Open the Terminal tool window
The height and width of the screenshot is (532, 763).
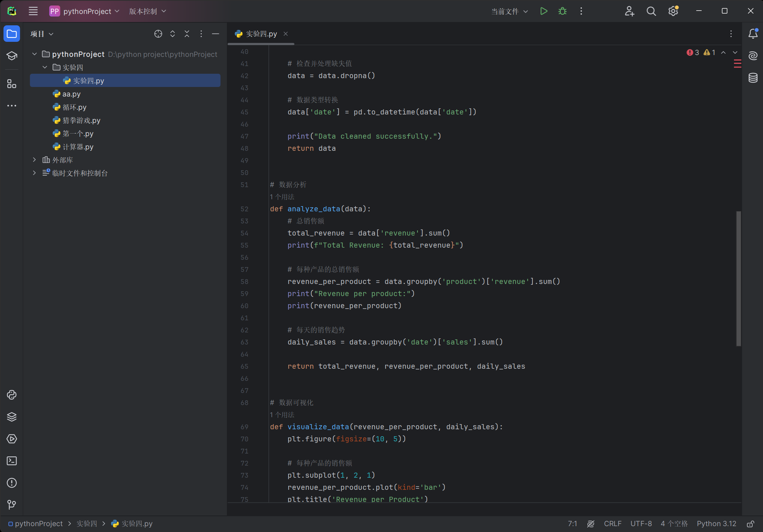point(12,461)
